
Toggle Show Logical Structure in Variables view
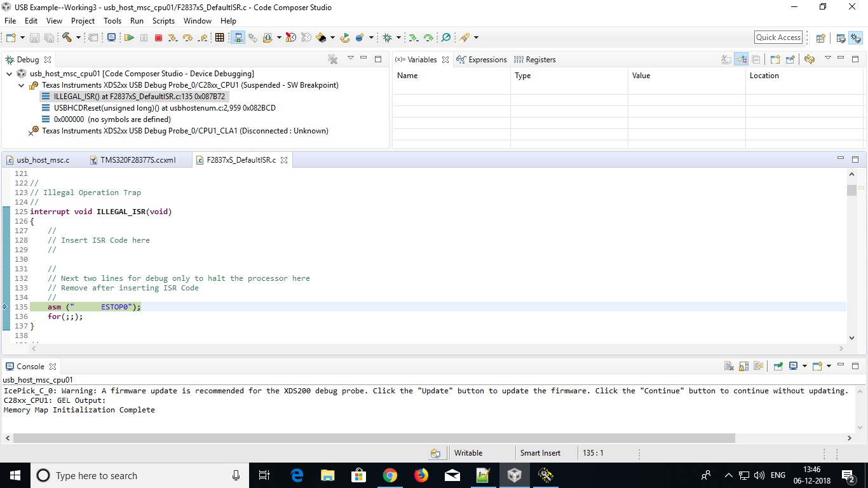pyautogui.click(x=742, y=59)
